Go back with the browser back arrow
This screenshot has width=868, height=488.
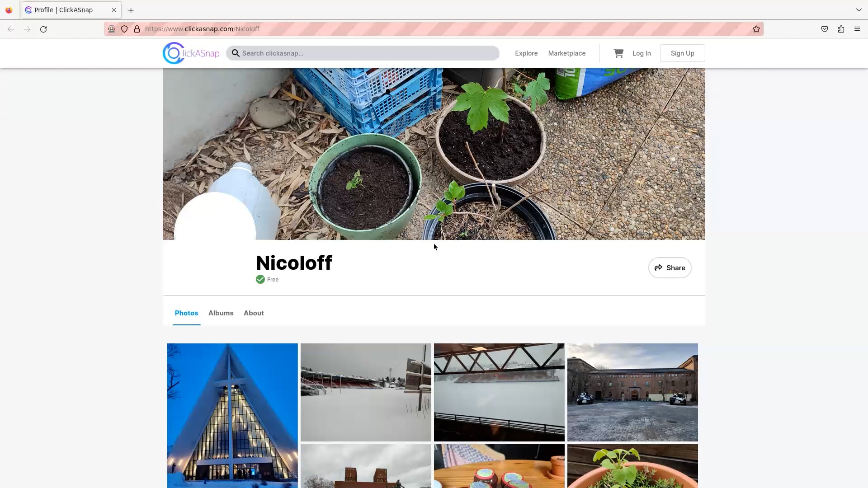click(11, 29)
